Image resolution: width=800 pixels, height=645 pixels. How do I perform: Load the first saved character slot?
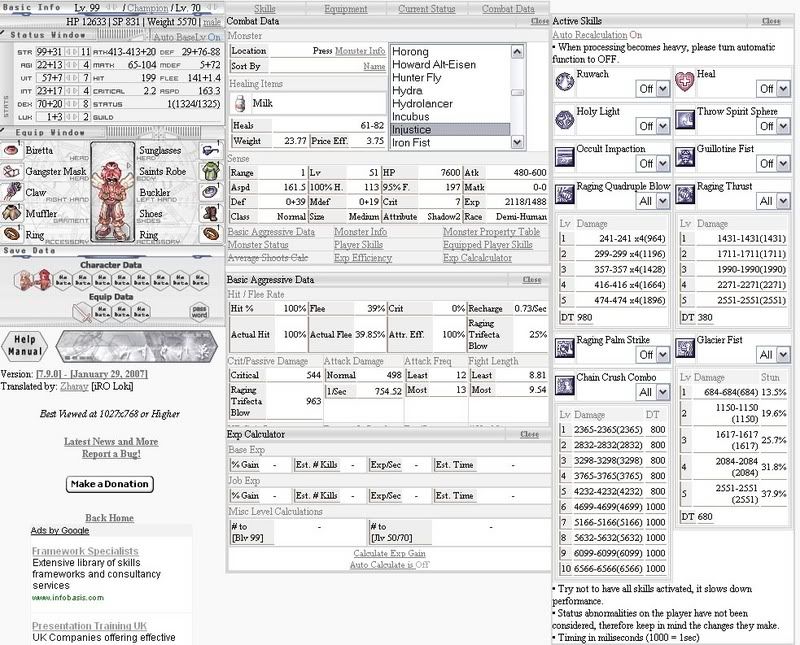coord(24,280)
